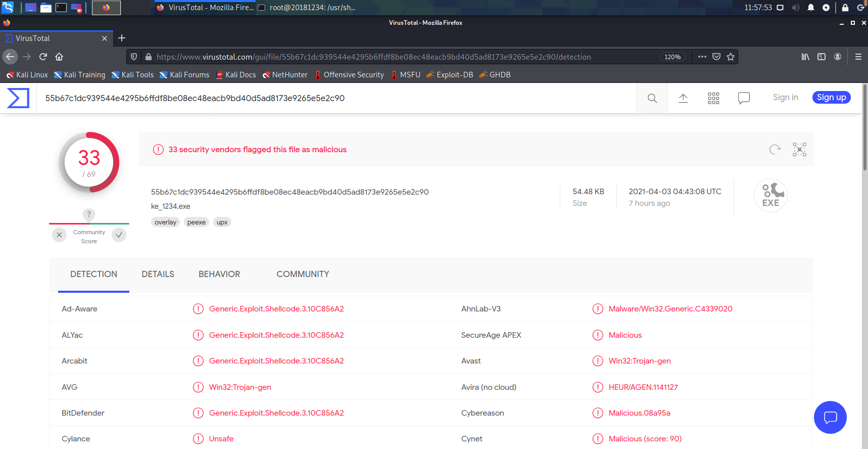Open the VirusTotal apps grid menu
Screen dimensions: 868x449
(713, 98)
